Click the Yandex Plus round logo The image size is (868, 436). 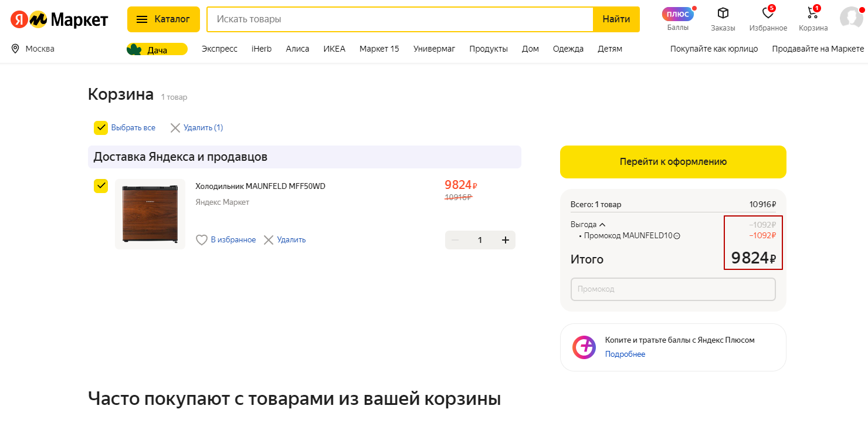(584, 347)
